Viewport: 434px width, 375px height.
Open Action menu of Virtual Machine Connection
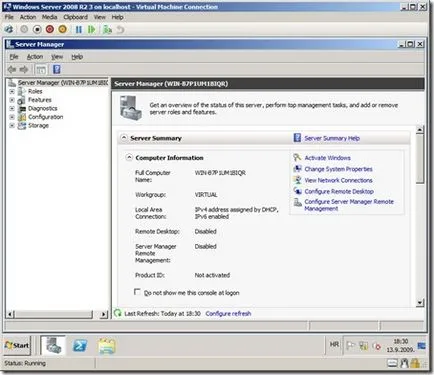28,17
